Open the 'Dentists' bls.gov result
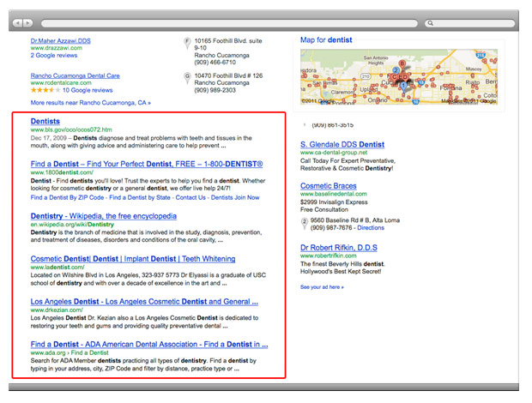This screenshot has height=403, width=532. [x=45, y=122]
